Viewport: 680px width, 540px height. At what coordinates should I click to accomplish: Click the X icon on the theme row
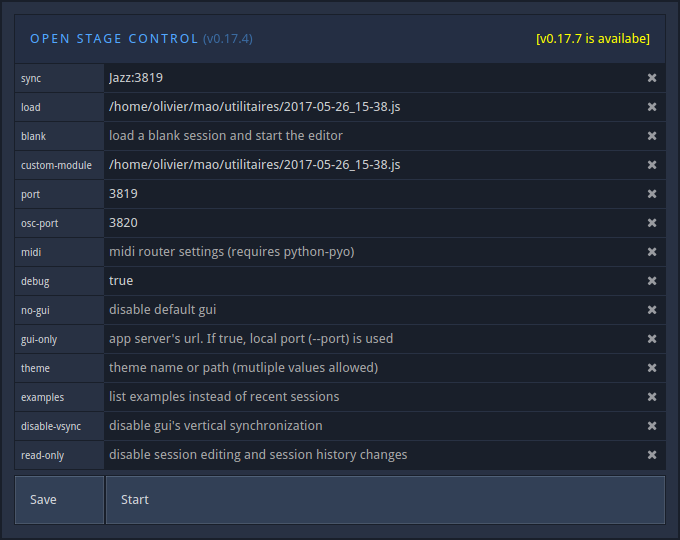point(652,368)
